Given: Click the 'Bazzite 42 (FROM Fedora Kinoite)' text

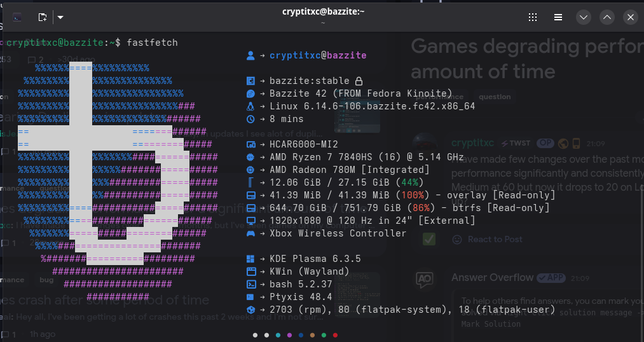Looking at the screenshot, I should coord(360,93).
